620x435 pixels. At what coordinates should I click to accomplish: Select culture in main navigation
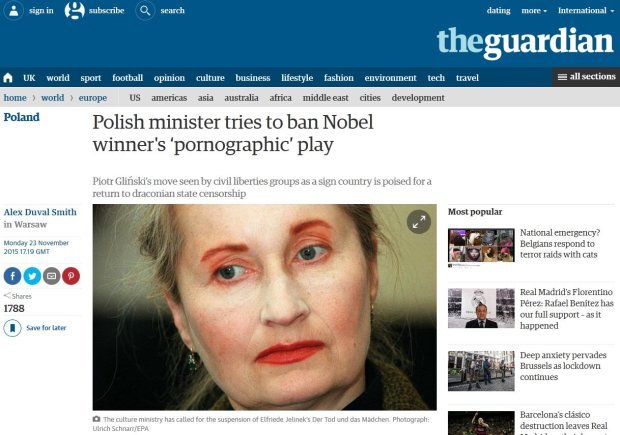(x=210, y=78)
